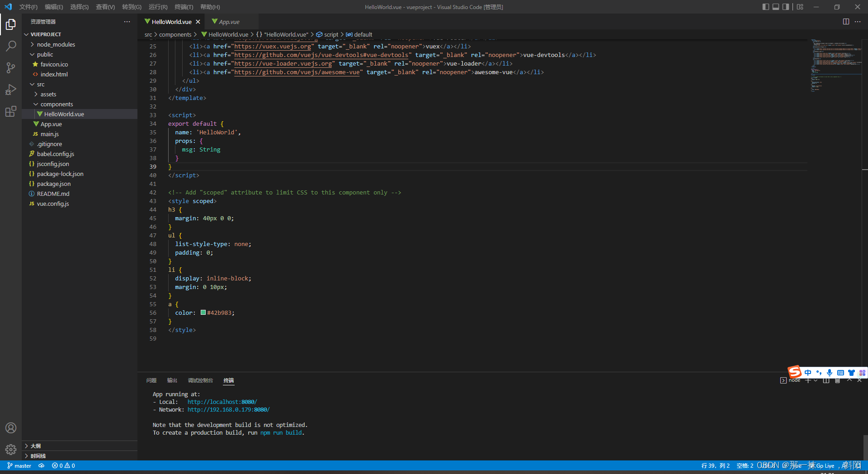This screenshot has height=474, width=868.
Task: Collapse the src folder
Action: [x=33, y=84]
